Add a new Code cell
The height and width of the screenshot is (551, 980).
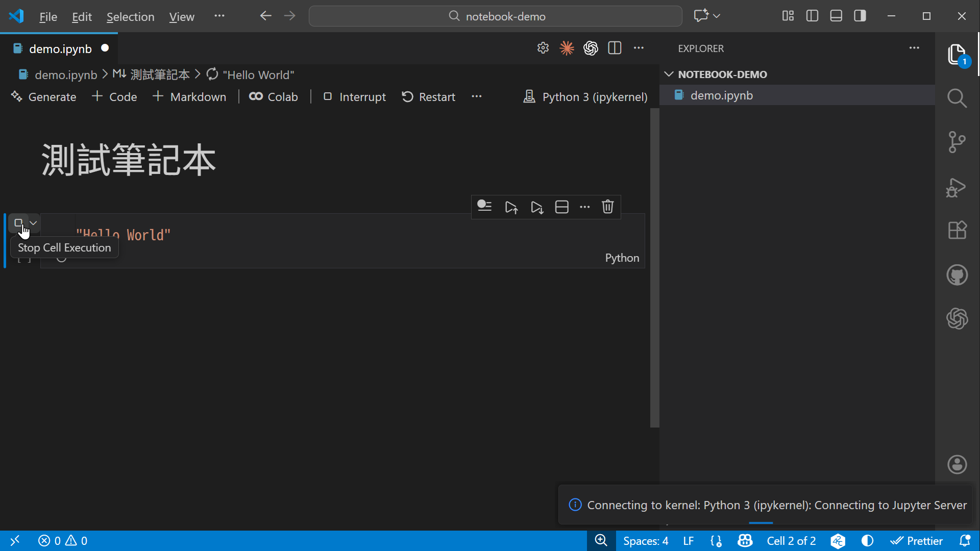pyautogui.click(x=114, y=97)
